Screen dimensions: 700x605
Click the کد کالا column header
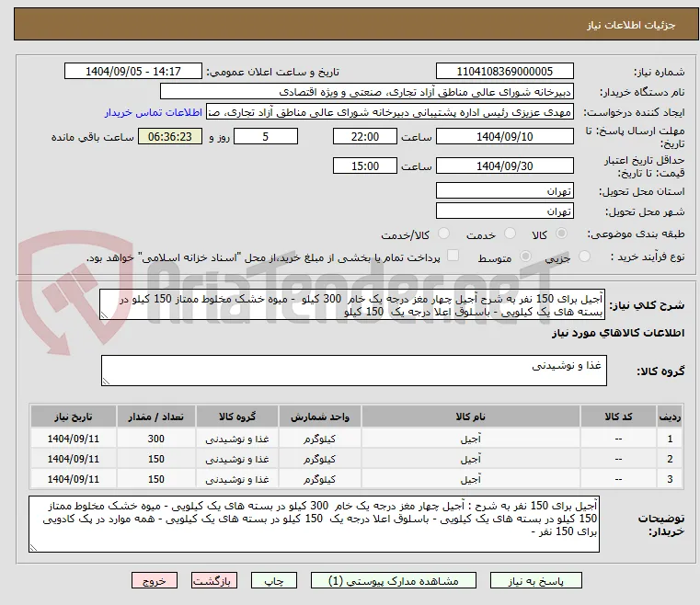pos(618,417)
